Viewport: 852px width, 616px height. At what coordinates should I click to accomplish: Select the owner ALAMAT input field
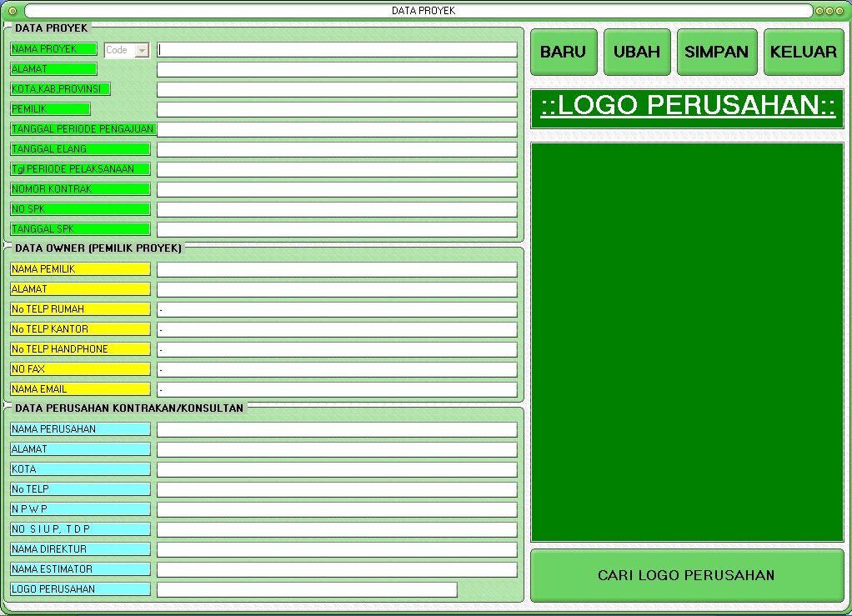click(x=337, y=289)
